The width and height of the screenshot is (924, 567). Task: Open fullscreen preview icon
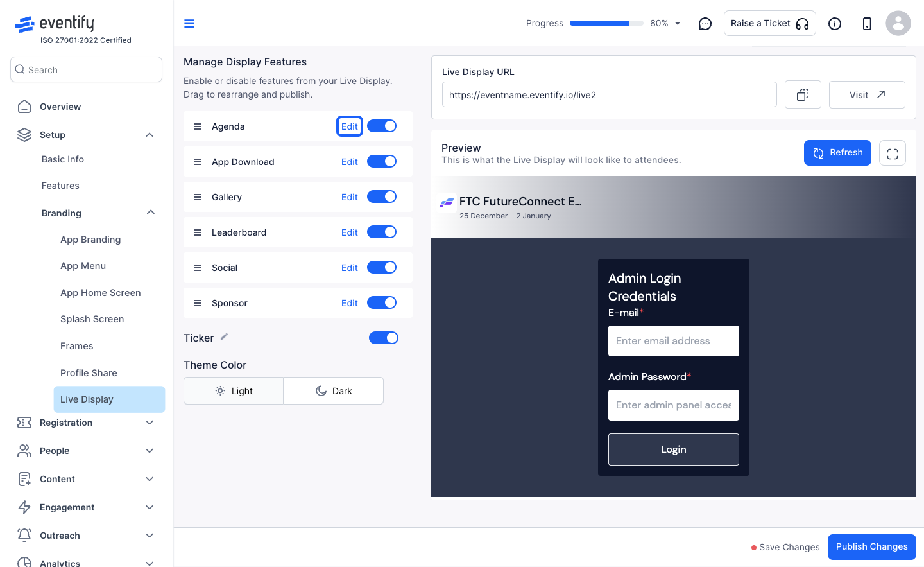(893, 153)
